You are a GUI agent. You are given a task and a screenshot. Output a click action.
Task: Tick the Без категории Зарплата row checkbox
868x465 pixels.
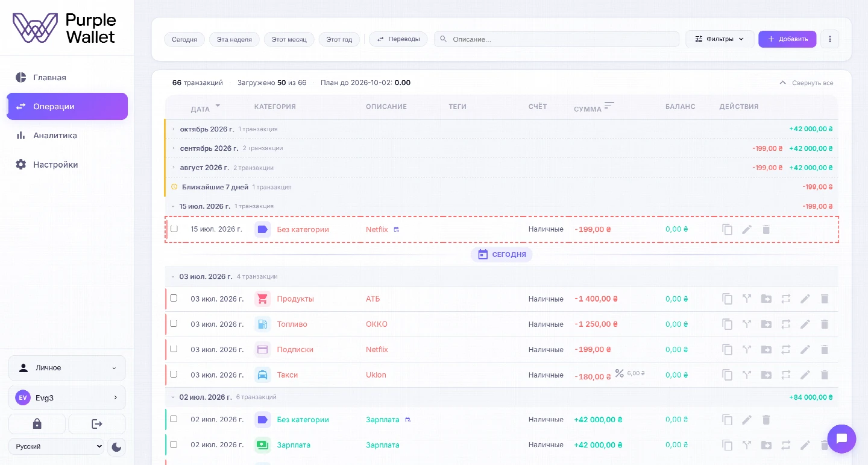(174, 419)
